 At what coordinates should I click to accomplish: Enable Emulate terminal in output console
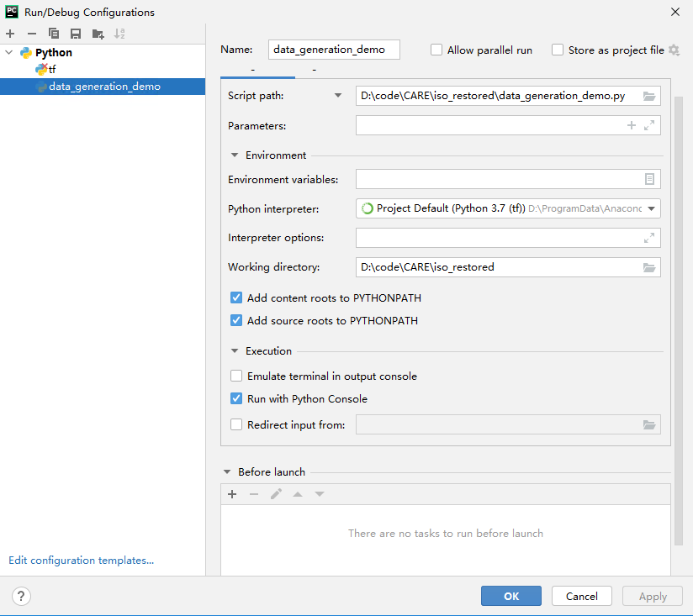[x=236, y=376]
